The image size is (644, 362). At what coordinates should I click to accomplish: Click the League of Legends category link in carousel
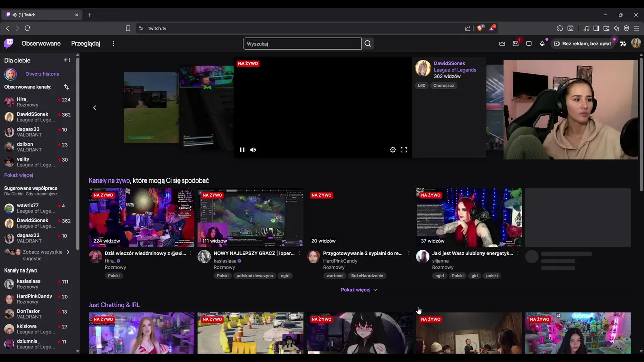(x=455, y=70)
